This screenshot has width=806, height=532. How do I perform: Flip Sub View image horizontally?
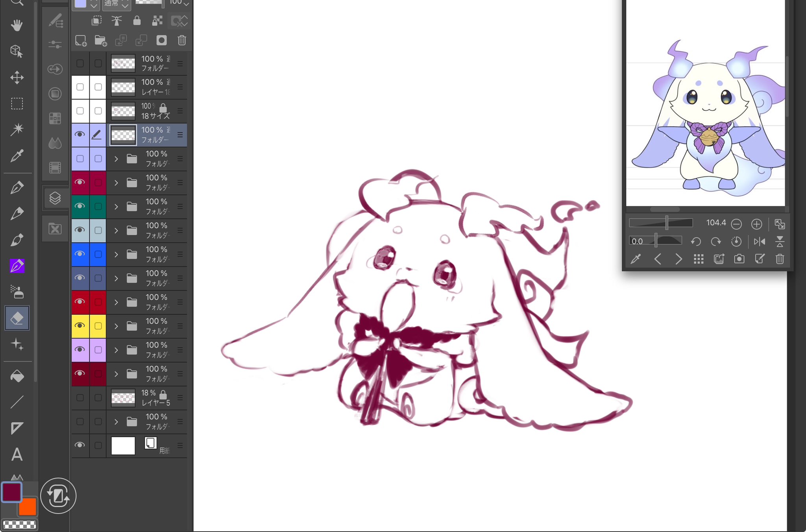(x=760, y=241)
